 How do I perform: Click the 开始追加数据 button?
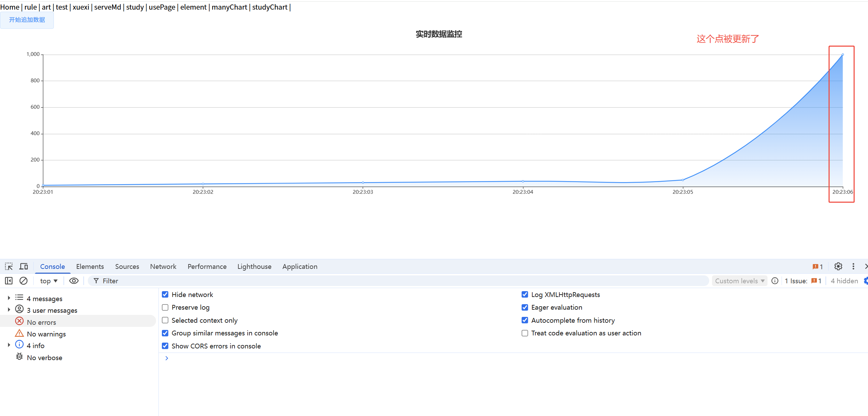click(x=27, y=20)
